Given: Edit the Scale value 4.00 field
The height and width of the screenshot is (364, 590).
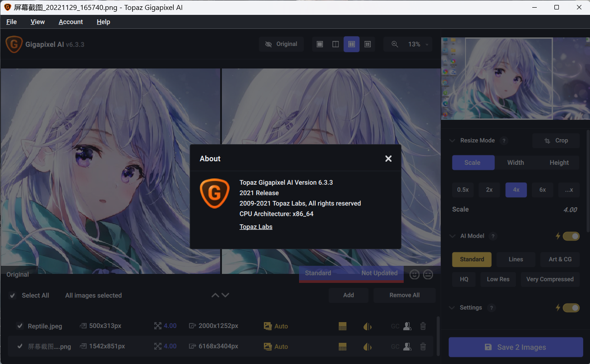Looking at the screenshot, I should pos(570,209).
